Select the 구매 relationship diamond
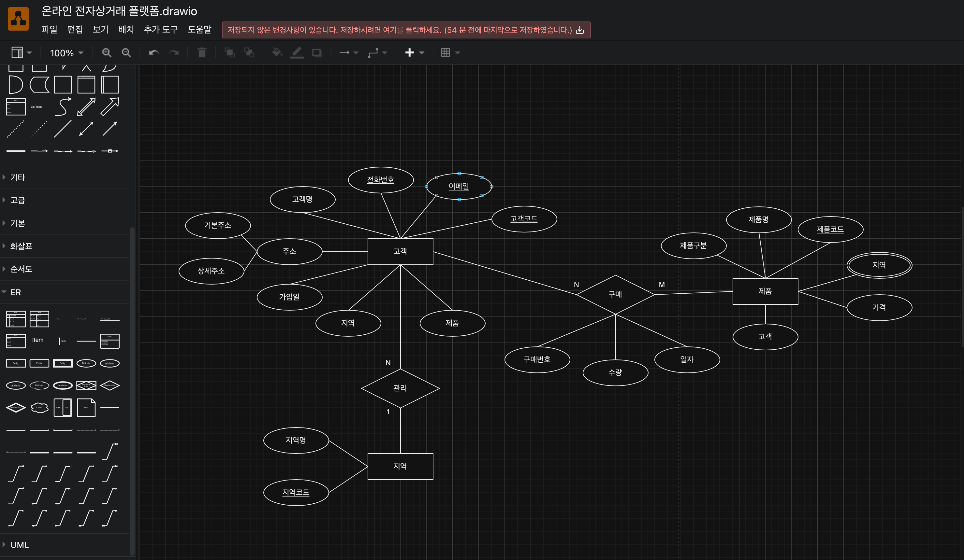 tap(615, 294)
